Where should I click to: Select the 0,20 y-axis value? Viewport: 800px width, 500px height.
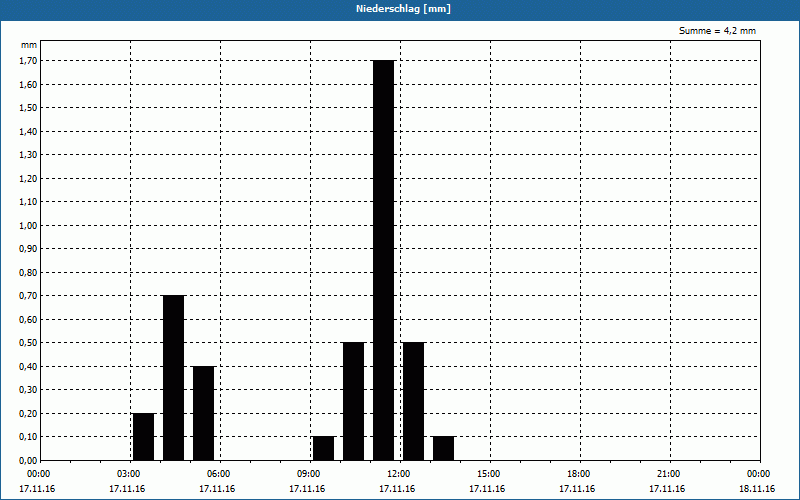(x=28, y=413)
